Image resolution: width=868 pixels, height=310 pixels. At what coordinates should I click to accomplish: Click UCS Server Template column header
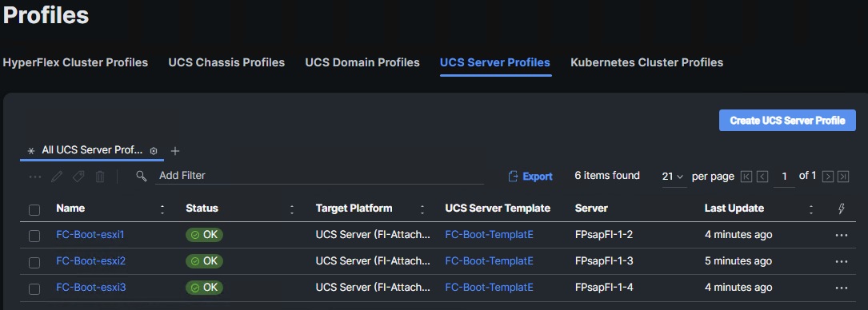[498, 209]
